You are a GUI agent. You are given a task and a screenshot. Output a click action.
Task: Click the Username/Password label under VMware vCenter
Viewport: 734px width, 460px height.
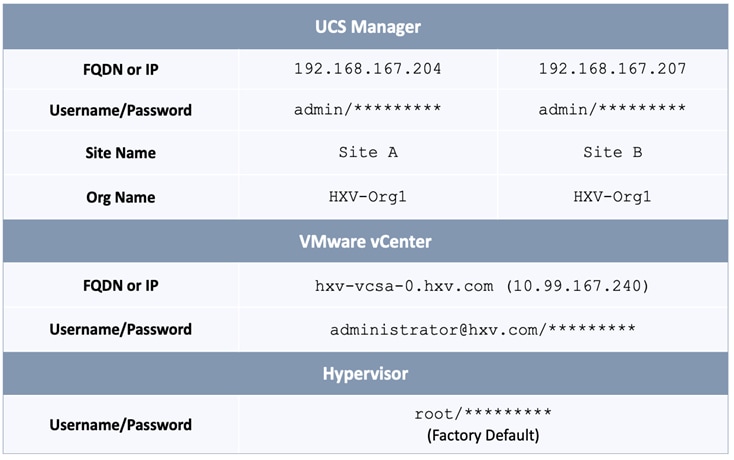click(x=120, y=329)
